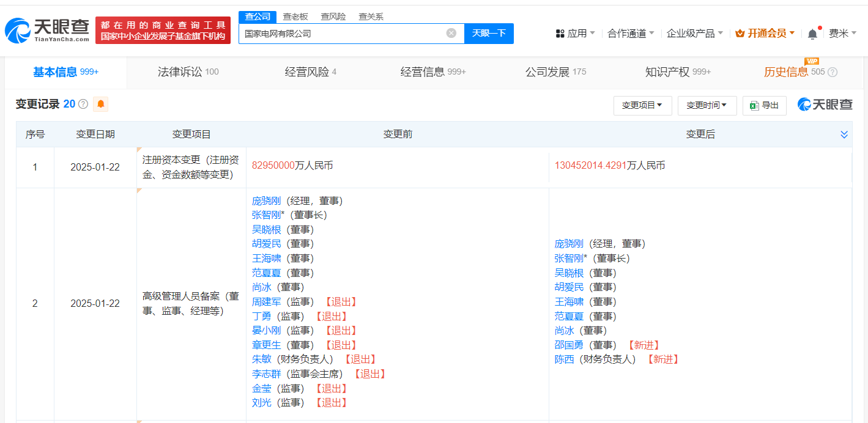Open 金莹 person link

click(262, 388)
